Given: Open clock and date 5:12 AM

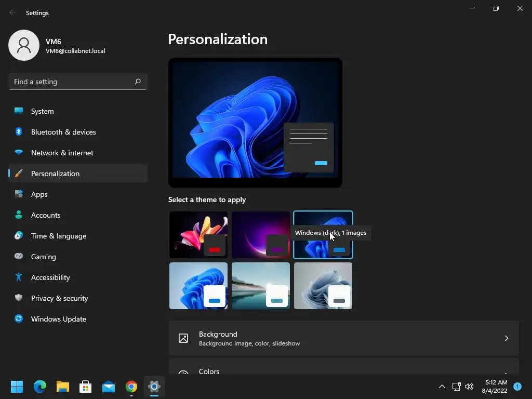Looking at the screenshot, I should click(495, 387).
